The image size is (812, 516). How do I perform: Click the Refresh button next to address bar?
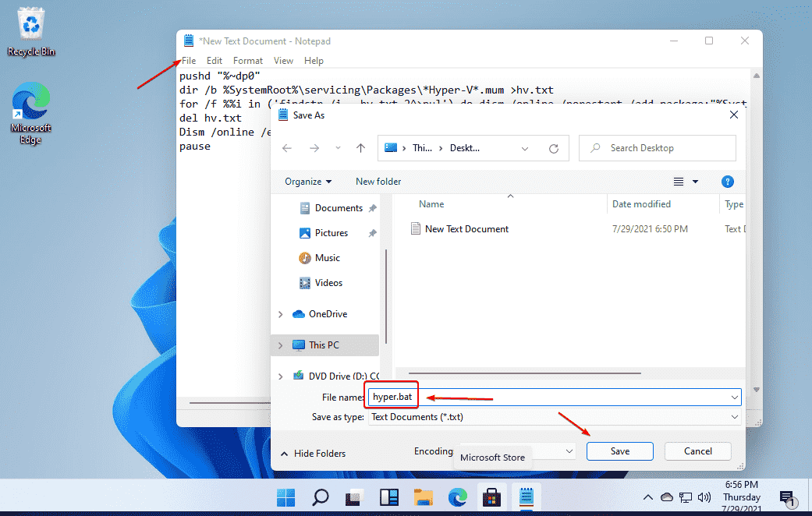click(x=554, y=148)
